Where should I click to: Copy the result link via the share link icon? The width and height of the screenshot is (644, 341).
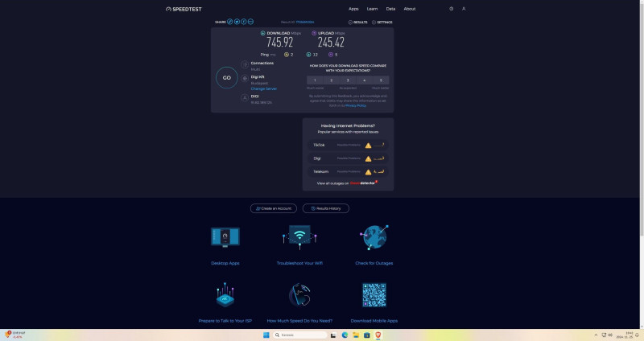click(230, 22)
